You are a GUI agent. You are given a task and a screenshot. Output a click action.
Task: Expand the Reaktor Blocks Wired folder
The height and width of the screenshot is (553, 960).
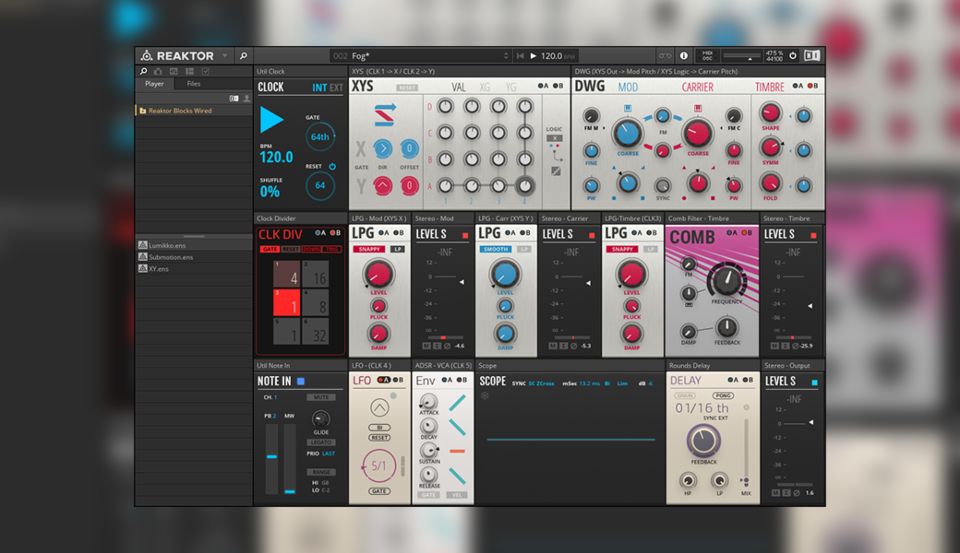click(x=143, y=111)
